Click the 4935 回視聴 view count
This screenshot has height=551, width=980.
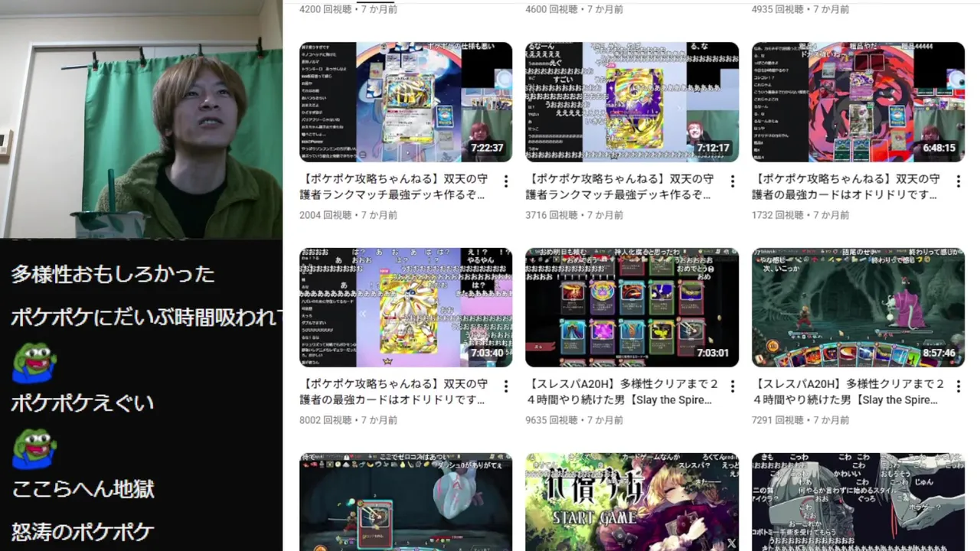(x=778, y=10)
